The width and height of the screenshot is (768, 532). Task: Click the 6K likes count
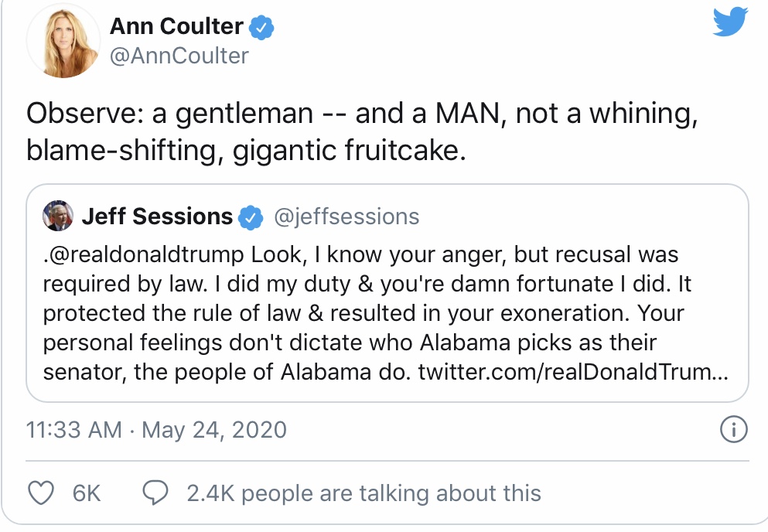pyautogui.click(x=87, y=493)
